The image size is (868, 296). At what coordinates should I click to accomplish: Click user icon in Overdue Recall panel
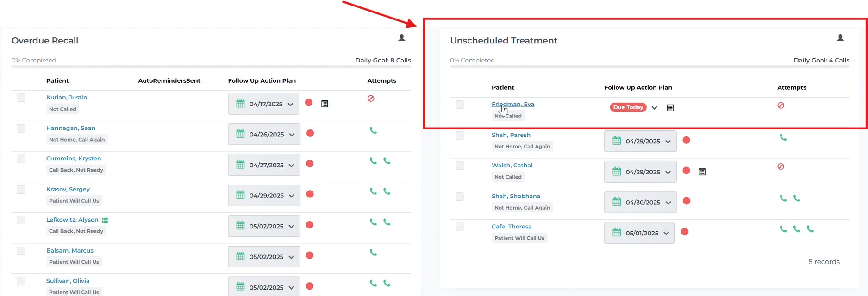(x=402, y=38)
